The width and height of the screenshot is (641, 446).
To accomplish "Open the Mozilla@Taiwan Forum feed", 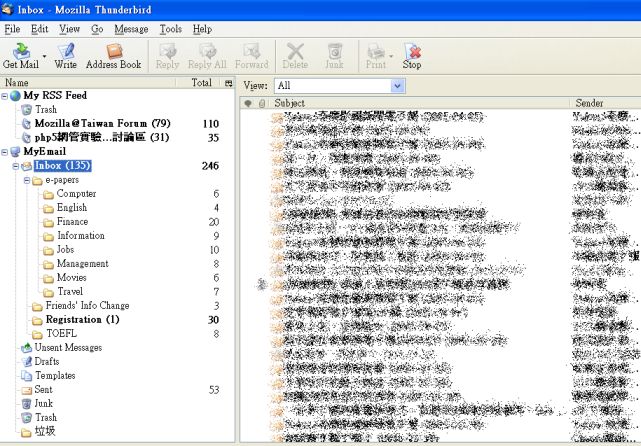I will click(102, 124).
